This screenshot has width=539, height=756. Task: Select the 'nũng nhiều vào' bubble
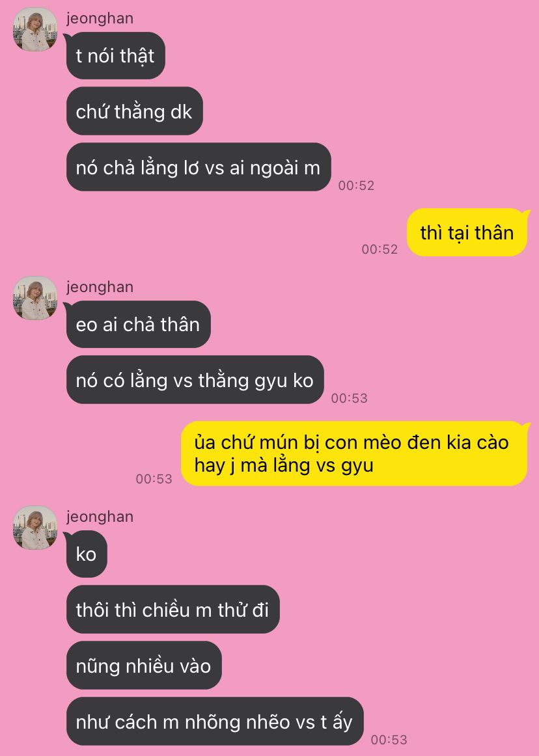coord(144,666)
